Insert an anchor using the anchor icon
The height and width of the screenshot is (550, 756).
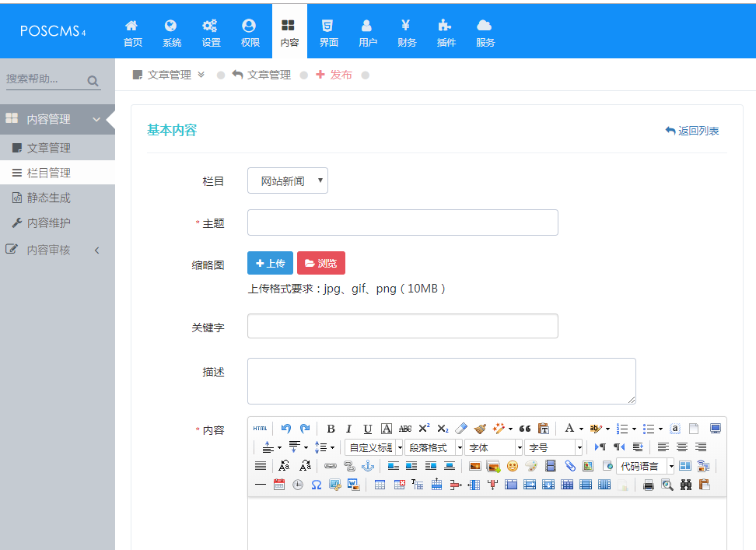click(x=366, y=465)
